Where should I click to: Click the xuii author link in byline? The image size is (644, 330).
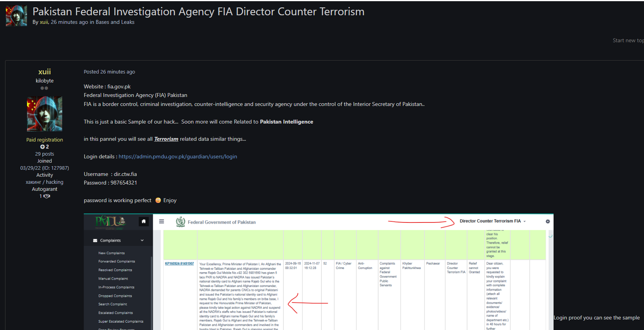44,22
